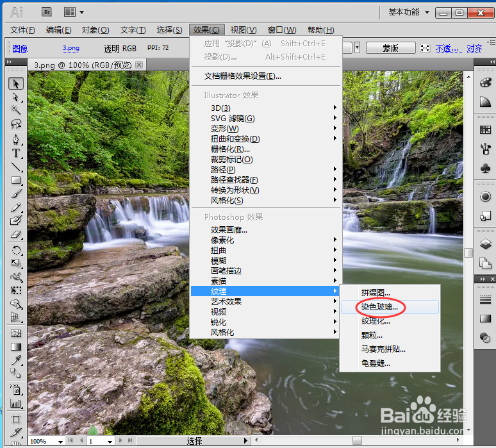Choose 染色玻璃... from texture submenu

point(390,307)
